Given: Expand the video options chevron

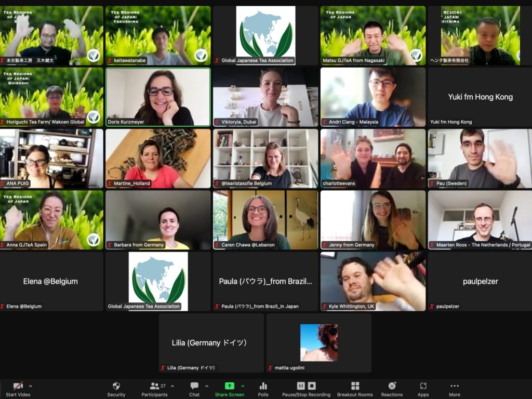Looking at the screenshot, I should pos(31,386).
